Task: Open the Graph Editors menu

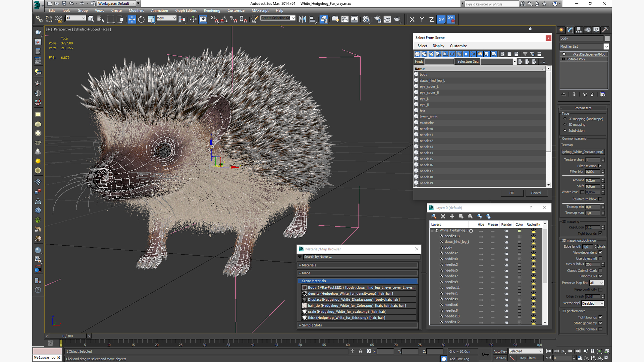Action: click(186, 10)
